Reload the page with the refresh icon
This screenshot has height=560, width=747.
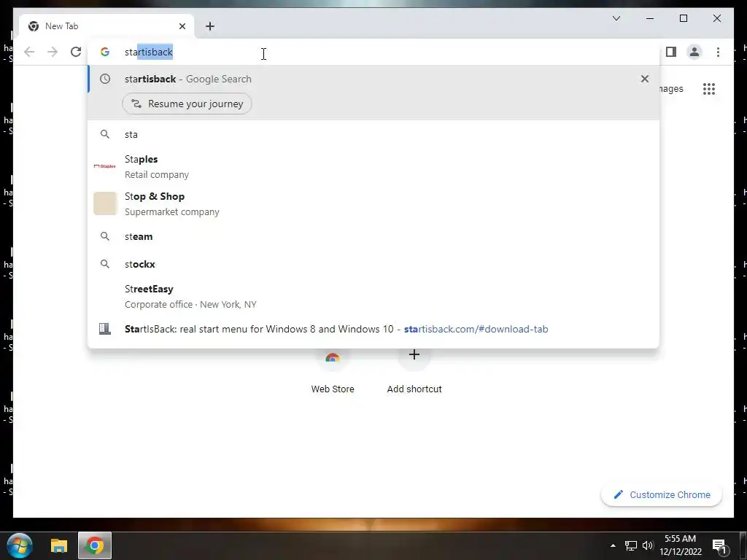76,52
